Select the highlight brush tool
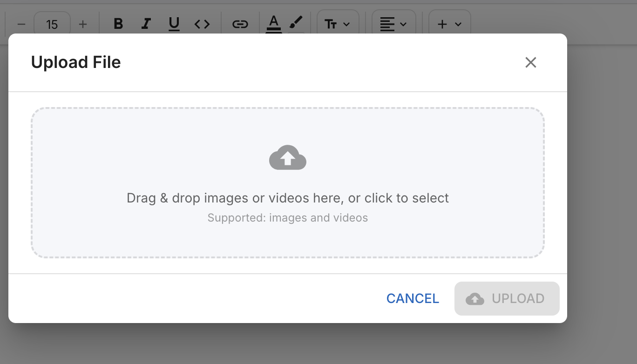The image size is (637, 364). pyautogui.click(x=296, y=23)
